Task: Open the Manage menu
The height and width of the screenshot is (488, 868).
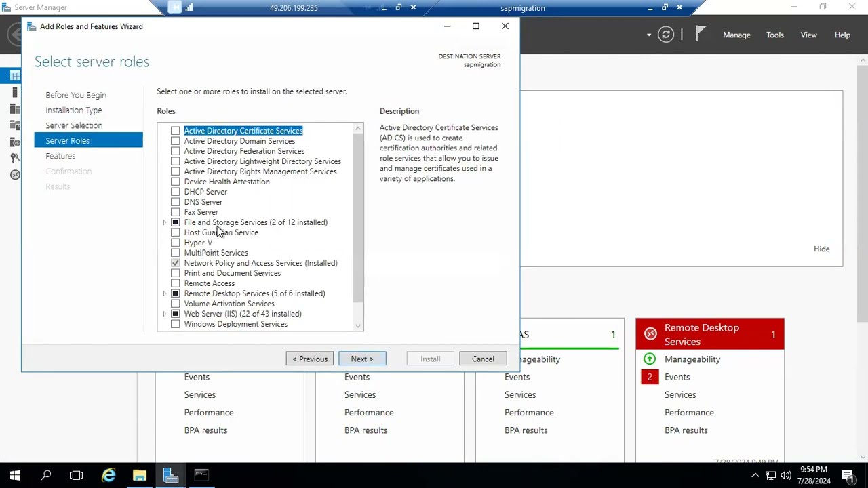Action: pos(736,35)
